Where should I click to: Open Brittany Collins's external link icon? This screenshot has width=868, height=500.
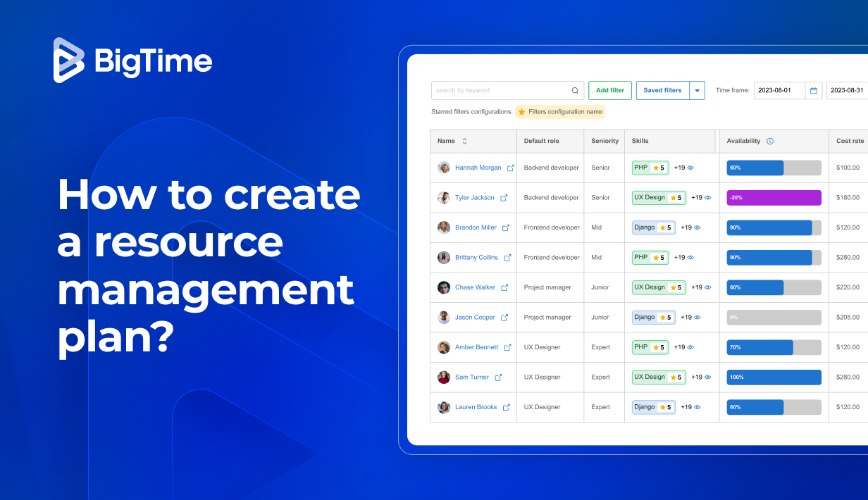(x=507, y=258)
